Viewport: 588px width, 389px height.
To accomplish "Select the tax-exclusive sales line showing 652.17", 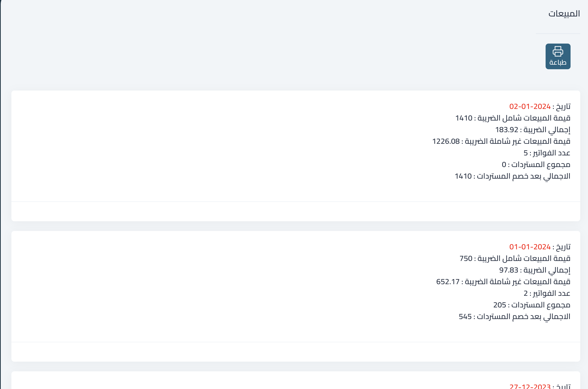I will coord(503,282).
